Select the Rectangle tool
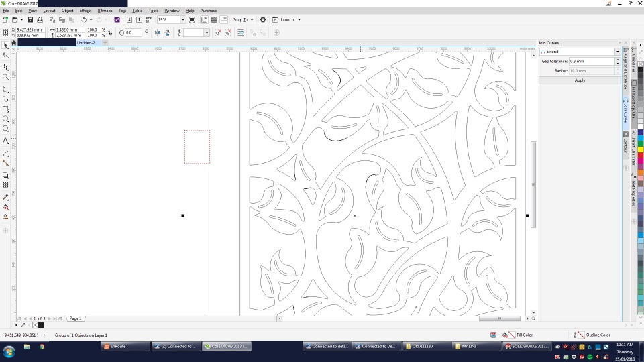This screenshot has width=644, height=362. pyautogui.click(x=5, y=109)
